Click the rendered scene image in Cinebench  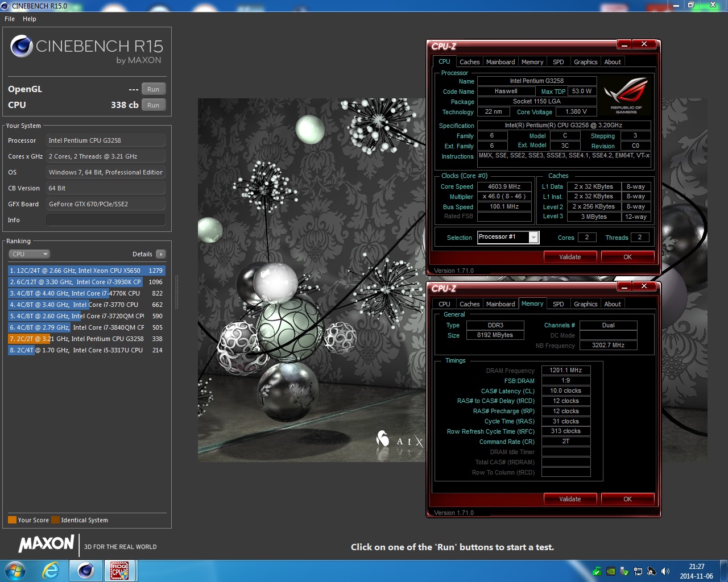click(x=311, y=280)
